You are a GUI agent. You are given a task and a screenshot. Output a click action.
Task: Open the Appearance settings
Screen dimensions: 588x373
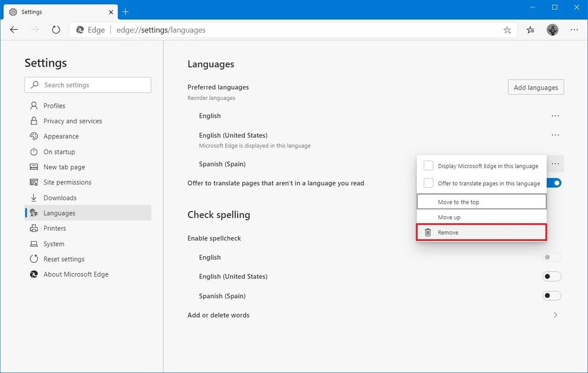61,136
